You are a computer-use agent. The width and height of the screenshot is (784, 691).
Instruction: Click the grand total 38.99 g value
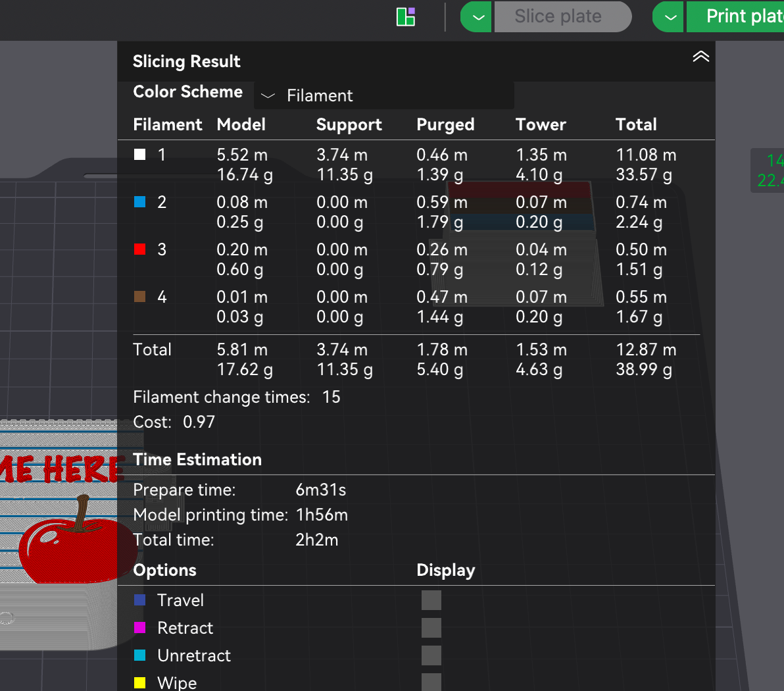pyautogui.click(x=644, y=369)
